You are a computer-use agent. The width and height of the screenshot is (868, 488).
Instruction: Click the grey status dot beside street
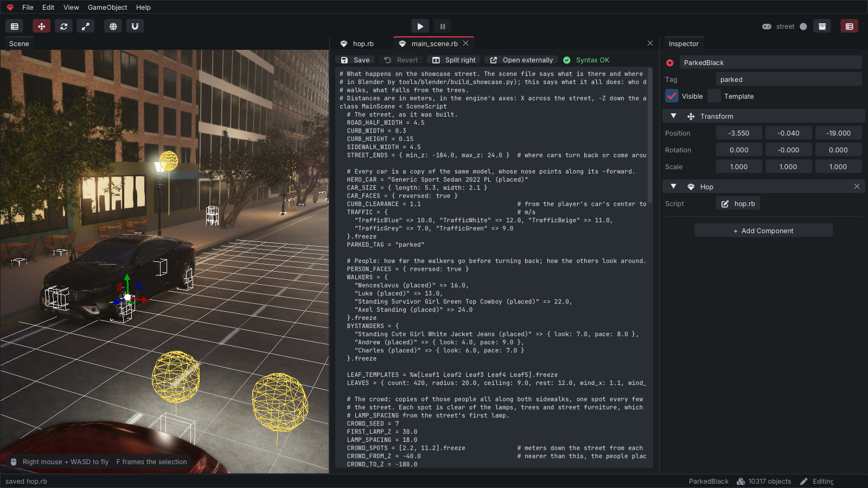(x=803, y=26)
